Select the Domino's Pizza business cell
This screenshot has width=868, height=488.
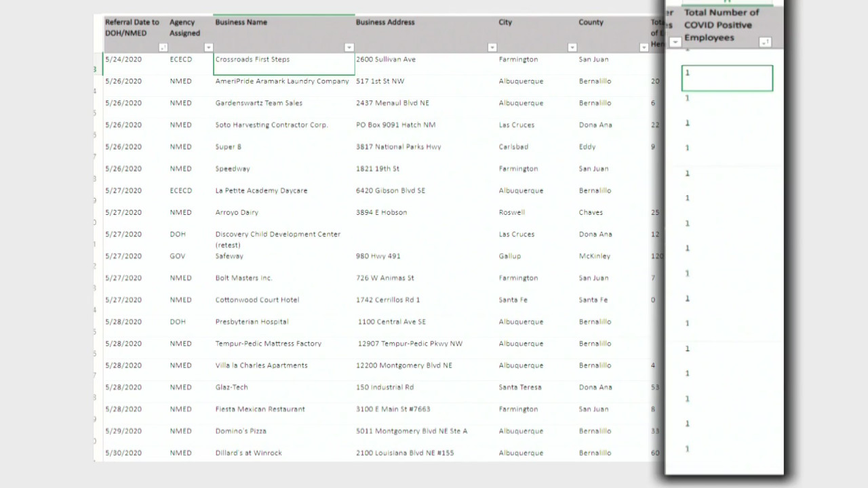tap(241, 431)
